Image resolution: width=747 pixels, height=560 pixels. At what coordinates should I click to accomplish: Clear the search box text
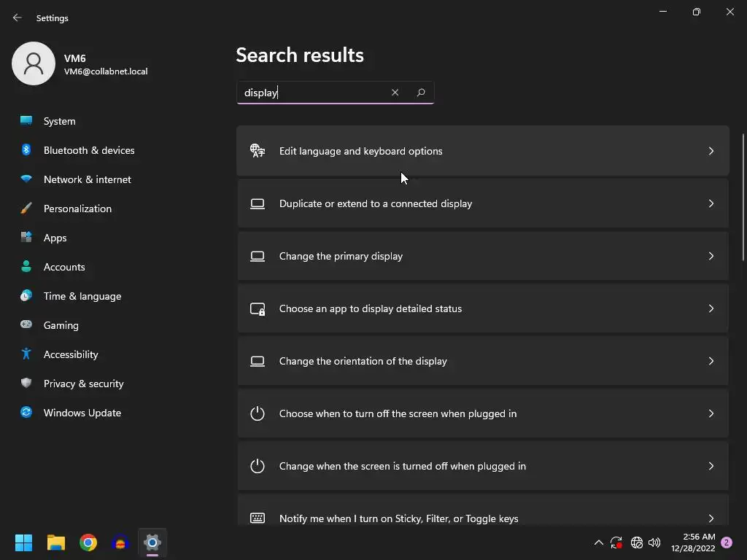click(x=395, y=93)
